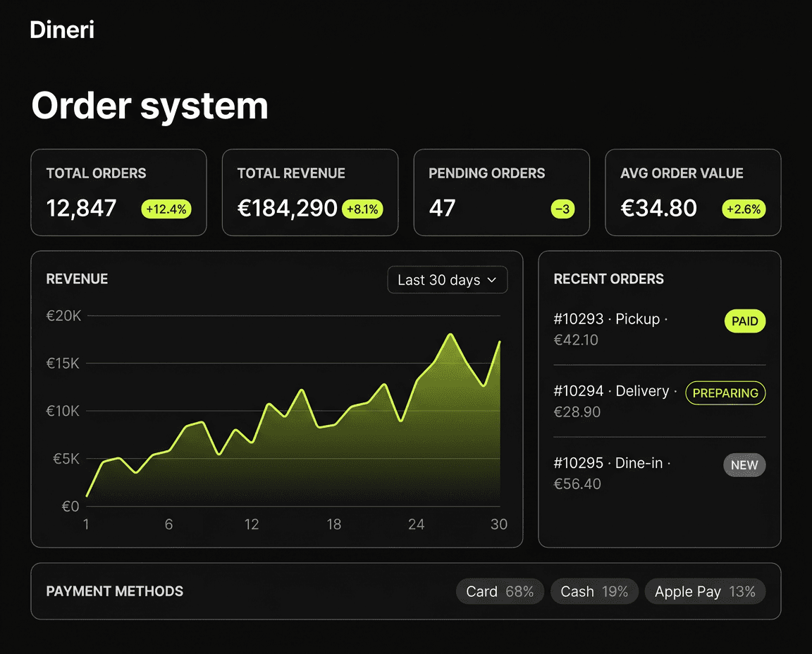Click the €10K axis label
Screen dimensions: 812x654
(x=63, y=411)
